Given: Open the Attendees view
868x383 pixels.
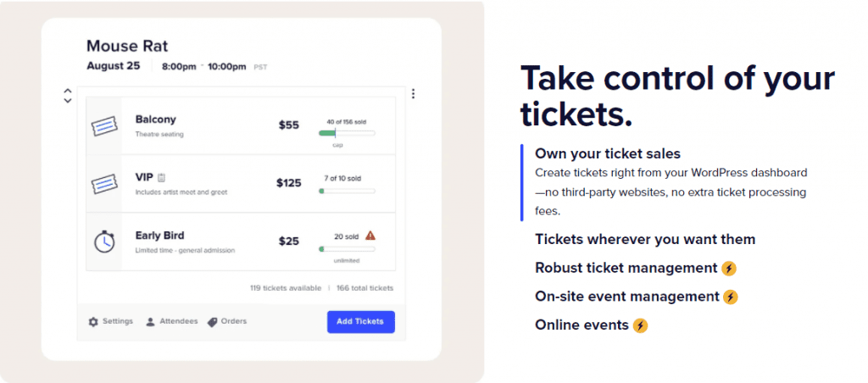Looking at the screenshot, I should tap(171, 321).
